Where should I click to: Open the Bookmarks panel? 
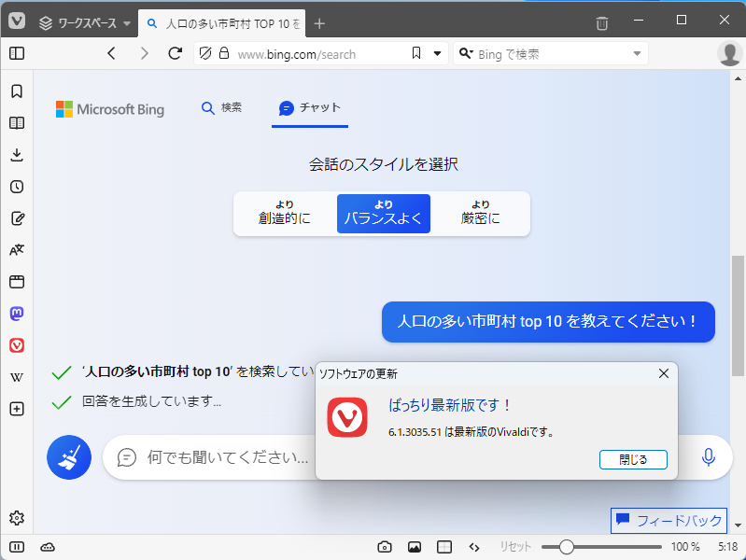(17, 91)
